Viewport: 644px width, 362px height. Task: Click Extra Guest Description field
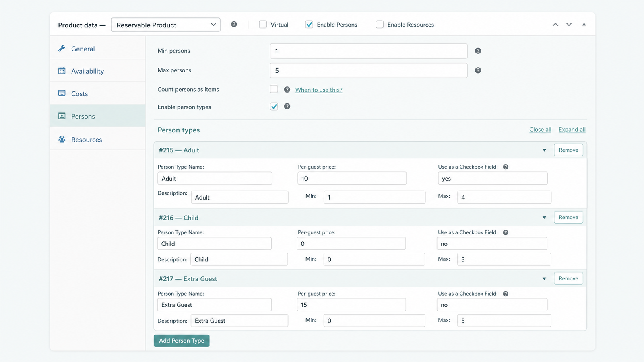[x=239, y=320]
